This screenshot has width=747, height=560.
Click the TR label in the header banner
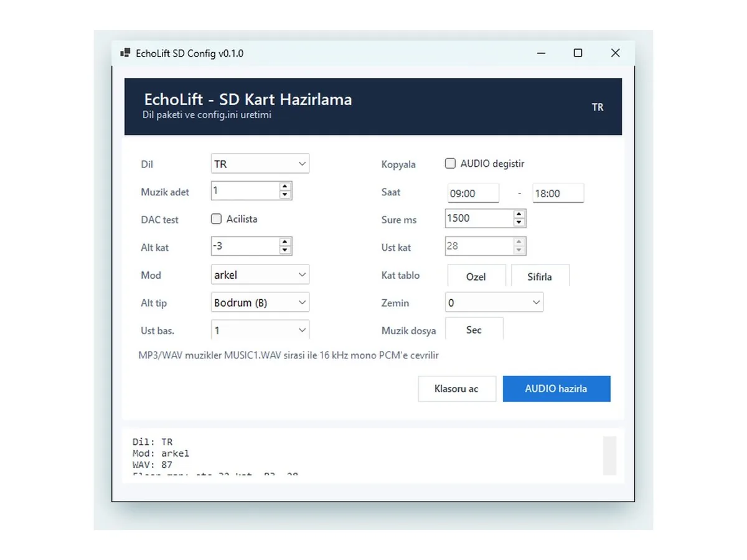click(598, 107)
